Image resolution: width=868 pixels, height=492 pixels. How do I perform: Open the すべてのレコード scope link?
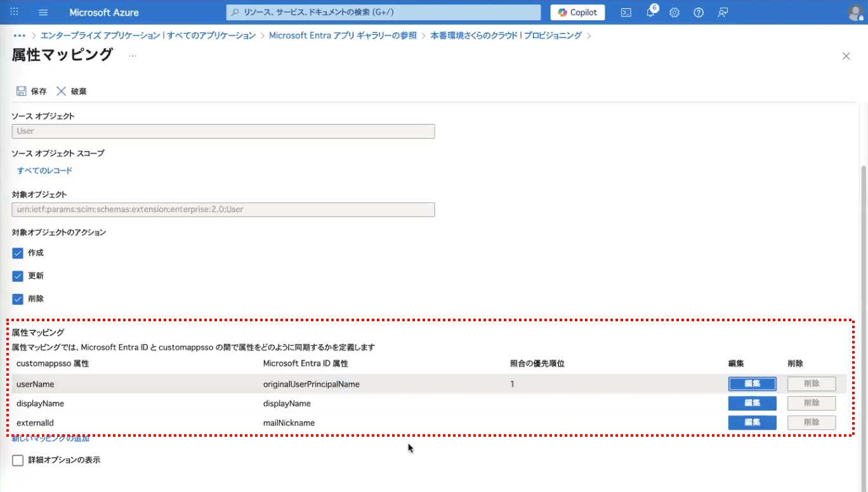[44, 171]
